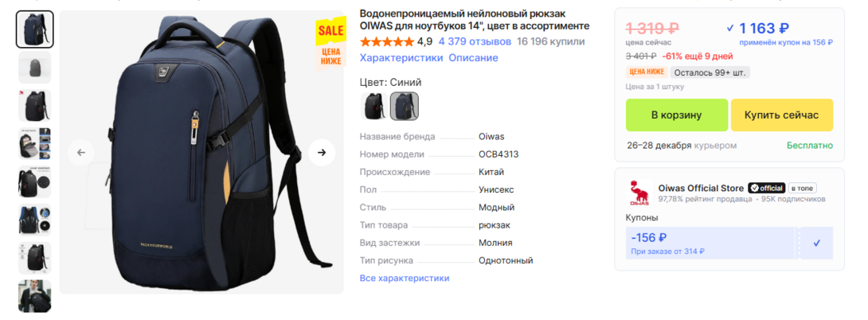Click the official verified badge
Viewport: 868px width, 320px height.
[767, 188]
